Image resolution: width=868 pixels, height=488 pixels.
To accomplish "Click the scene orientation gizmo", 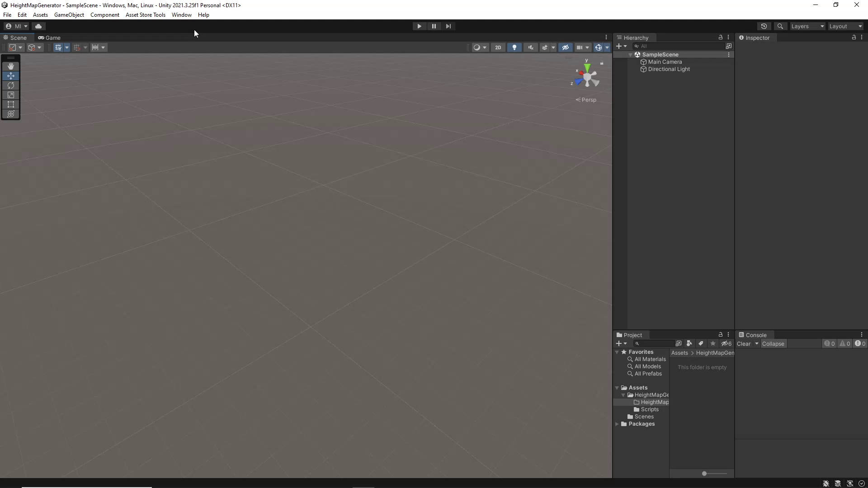I will pos(587,78).
